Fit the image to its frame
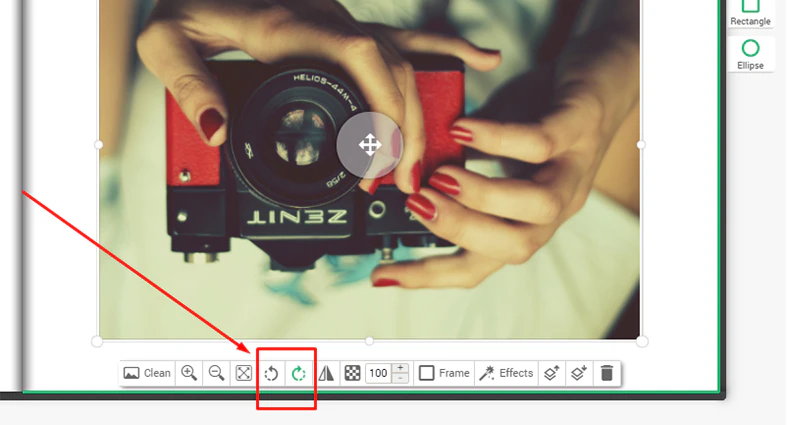 pos(244,373)
